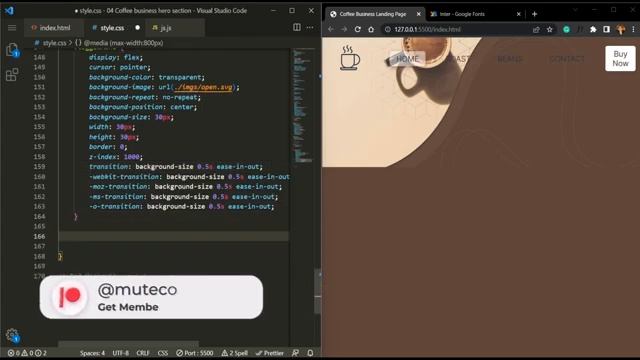This screenshot has width=640, height=360.
Task: Select the Inter - Google Fonts tab
Action: tap(462, 14)
